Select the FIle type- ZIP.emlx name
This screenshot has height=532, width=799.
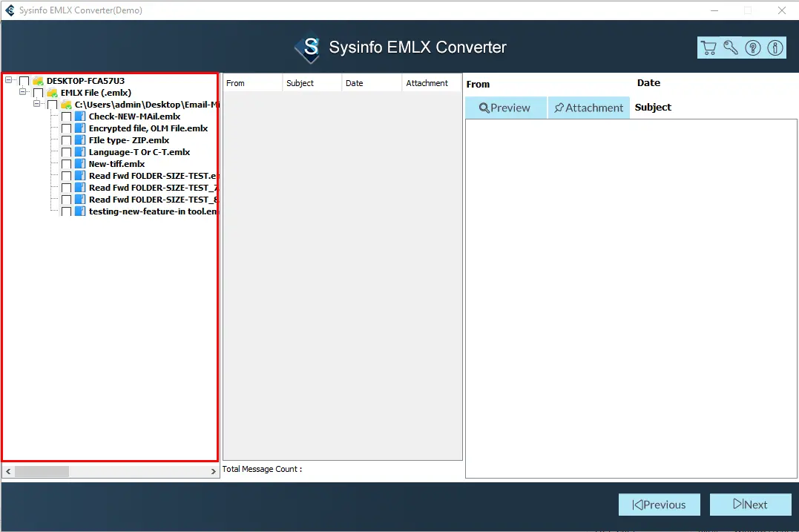tap(129, 140)
